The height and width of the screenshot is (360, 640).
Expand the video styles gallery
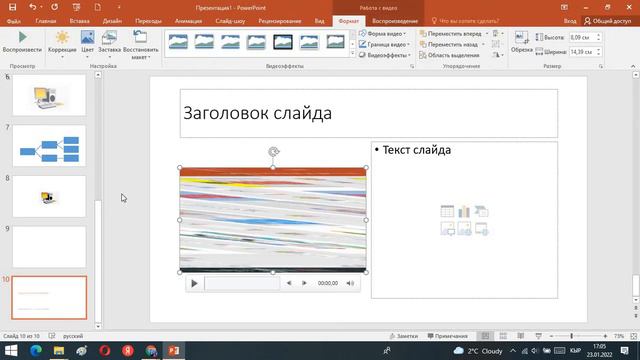tap(353, 53)
